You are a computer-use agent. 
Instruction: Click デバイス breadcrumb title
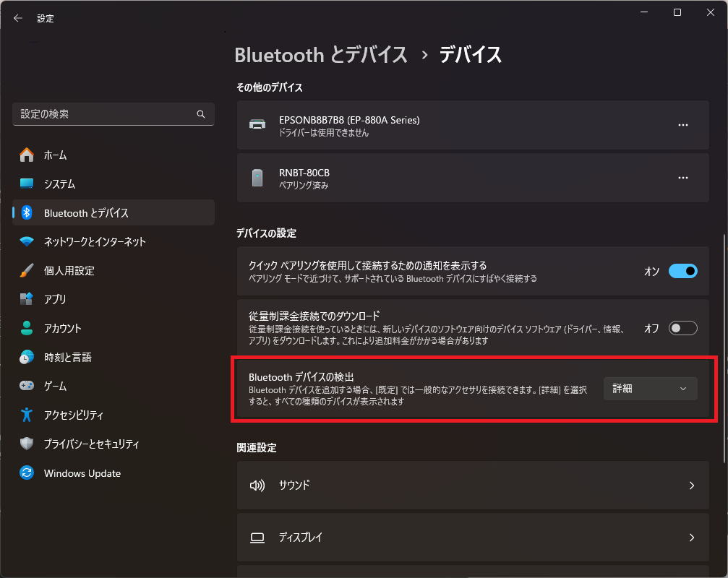click(471, 55)
